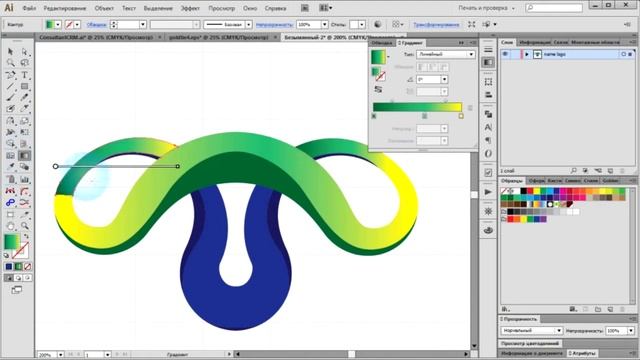Select the Rectangle tool
The width and height of the screenshot is (640, 360).
pos(24,86)
